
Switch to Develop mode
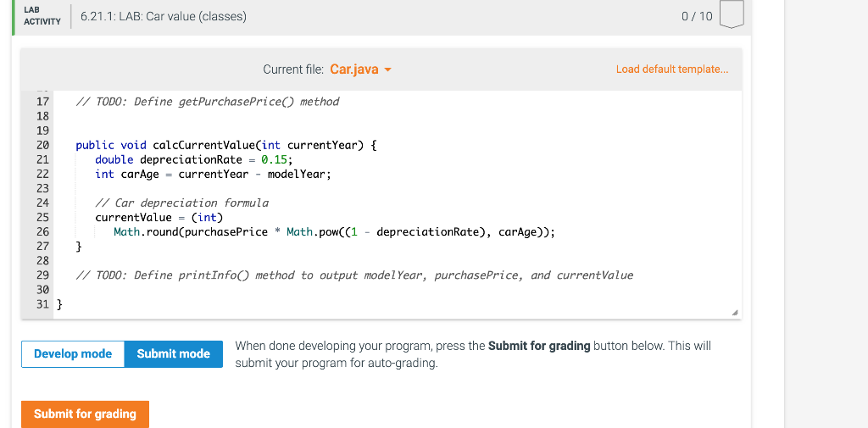[x=73, y=353]
